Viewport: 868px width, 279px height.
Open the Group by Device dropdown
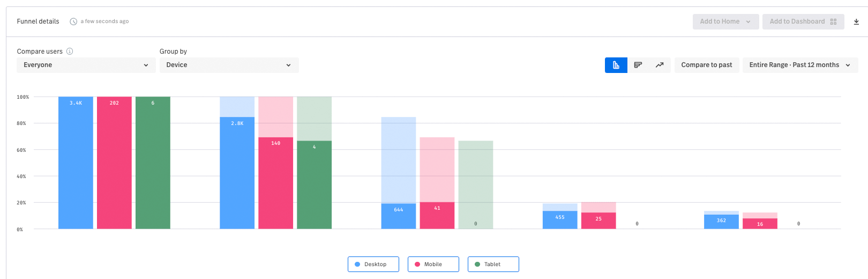(x=229, y=65)
